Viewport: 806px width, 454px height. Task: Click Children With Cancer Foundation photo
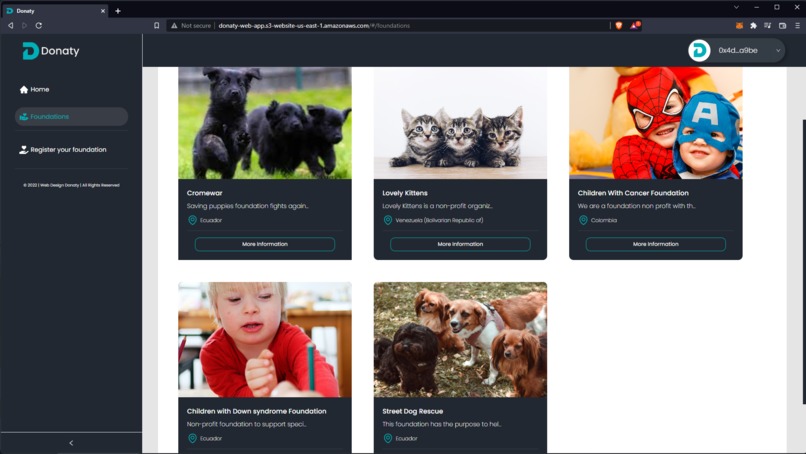[x=655, y=123]
